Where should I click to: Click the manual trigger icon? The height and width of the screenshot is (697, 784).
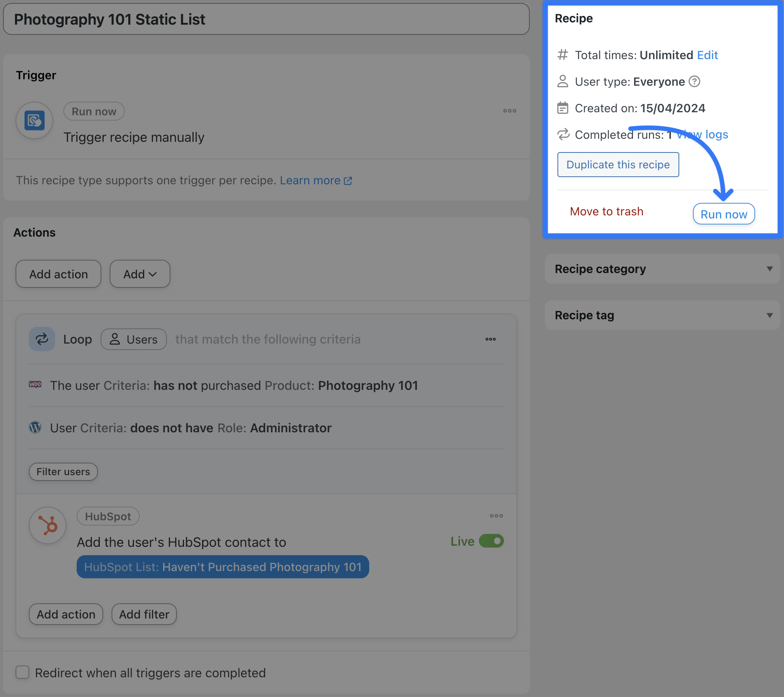[x=34, y=120]
